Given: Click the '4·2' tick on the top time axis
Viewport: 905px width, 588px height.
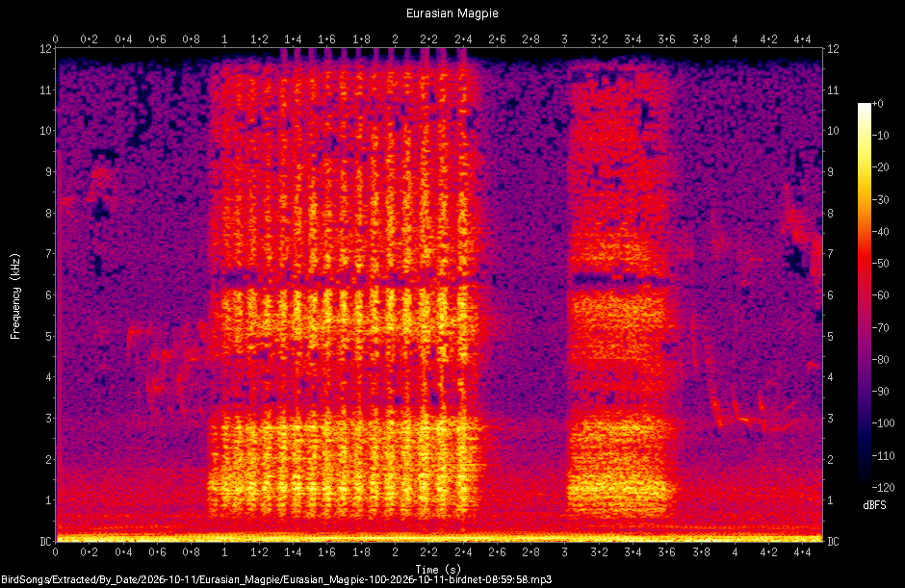Looking at the screenshot, I should pos(768,39).
